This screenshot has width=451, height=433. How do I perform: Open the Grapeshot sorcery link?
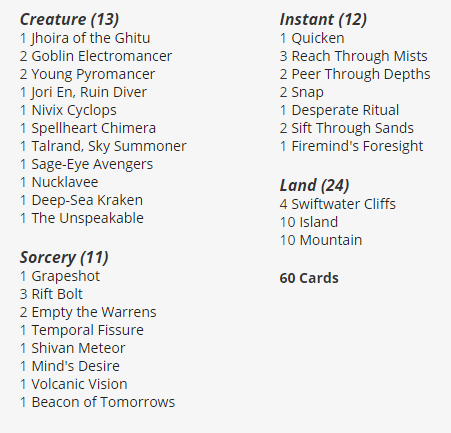point(66,276)
